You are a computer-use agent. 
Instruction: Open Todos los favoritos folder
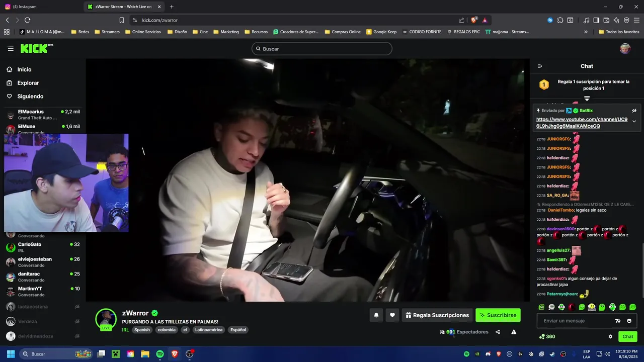619,32
